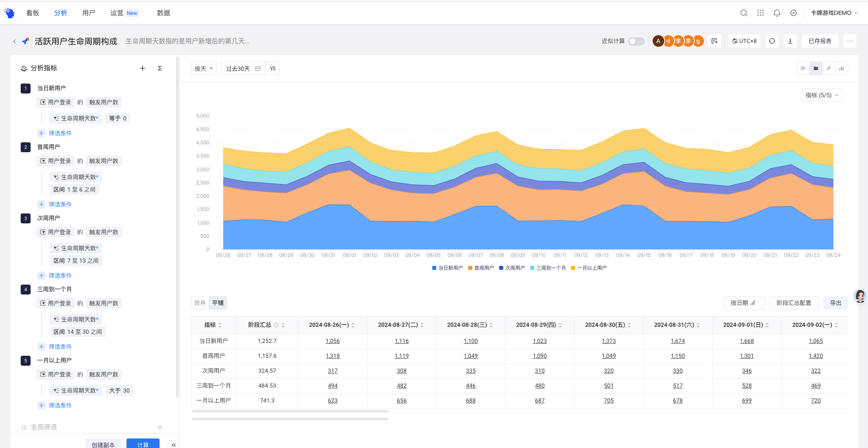This screenshot has height=448, width=868.
Task: Open the 看板 menu
Action: click(33, 13)
